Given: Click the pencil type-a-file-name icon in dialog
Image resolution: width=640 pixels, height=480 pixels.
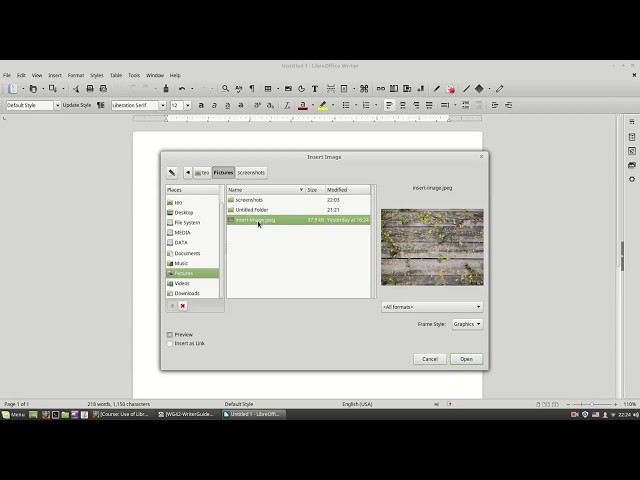Looking at the screenshot, I should coord(172,173).
